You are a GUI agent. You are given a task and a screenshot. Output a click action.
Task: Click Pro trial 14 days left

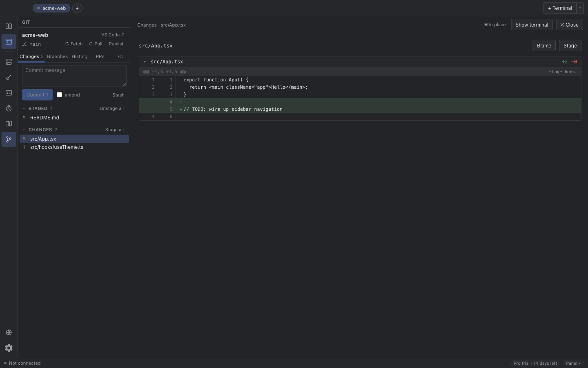[535, 363]
